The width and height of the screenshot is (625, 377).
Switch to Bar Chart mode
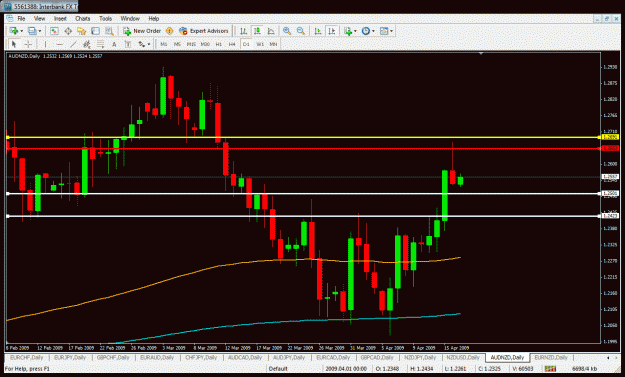(243, 31)
